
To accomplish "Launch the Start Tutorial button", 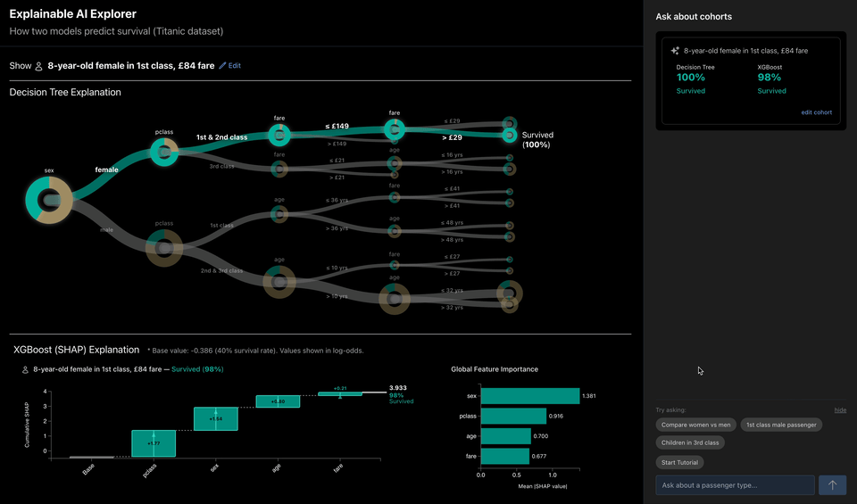I will [680, 462].
